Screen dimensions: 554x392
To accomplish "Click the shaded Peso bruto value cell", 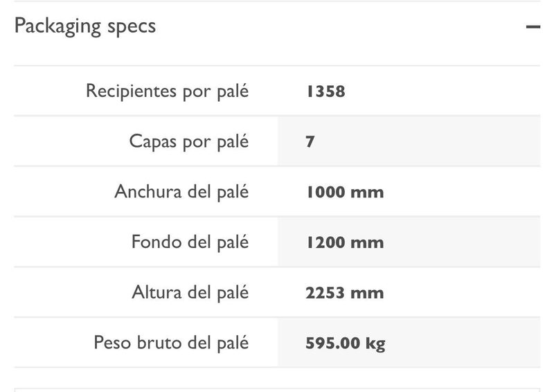I will coord(409,343).
